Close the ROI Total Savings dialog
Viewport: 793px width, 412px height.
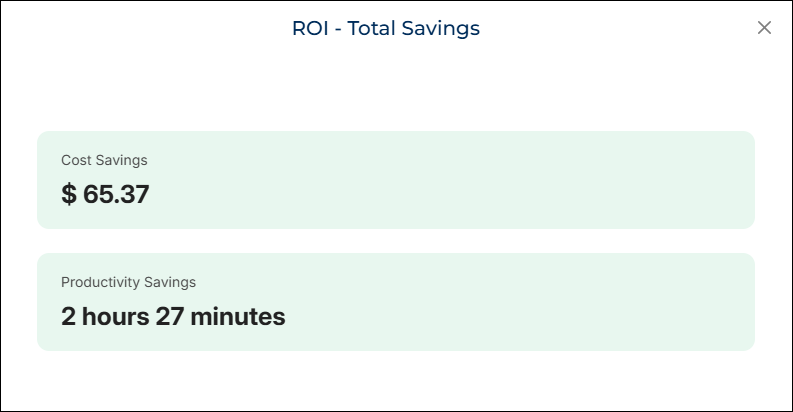coord(764,28)
